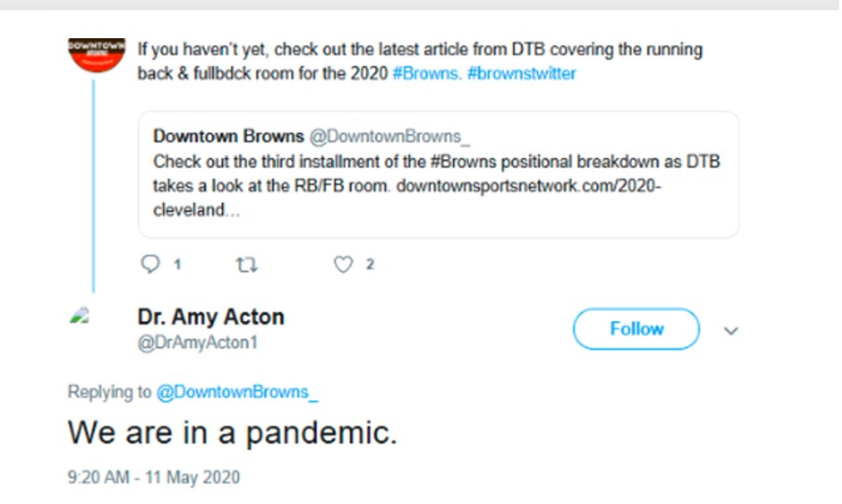This screenshot has height=504, width=842.
Task: Click the Downtown Browns name in the quoted tweet
Action: 228,137
